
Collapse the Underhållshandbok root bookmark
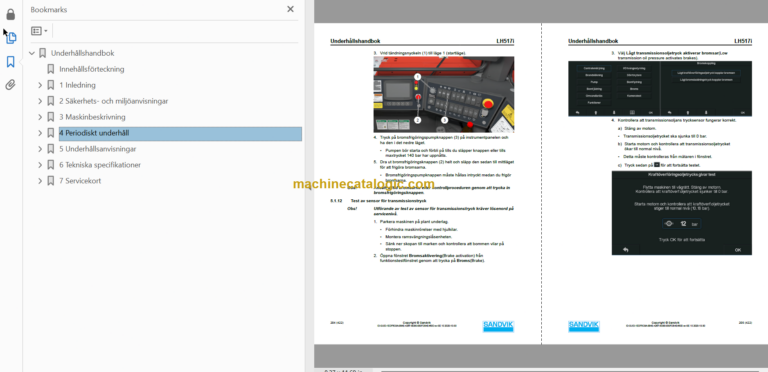click(x=32, y=53)
